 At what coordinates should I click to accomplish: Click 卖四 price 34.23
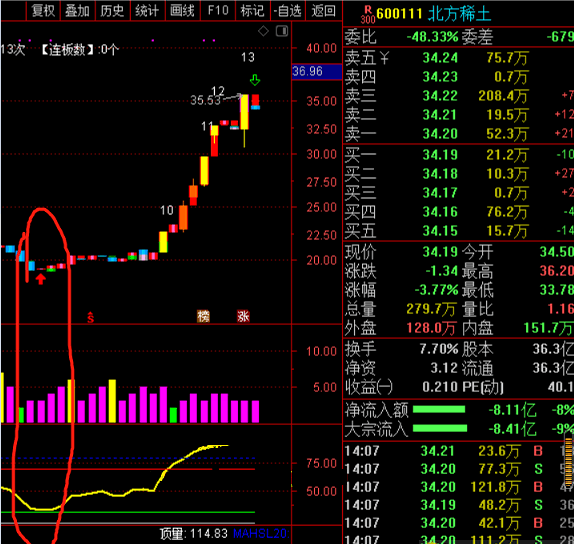440,77
